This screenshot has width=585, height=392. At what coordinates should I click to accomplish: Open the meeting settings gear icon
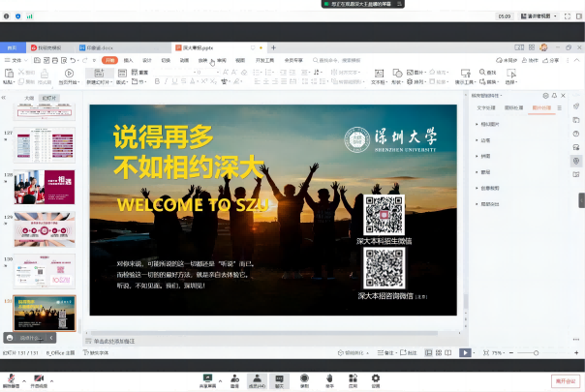pos(376,377)
